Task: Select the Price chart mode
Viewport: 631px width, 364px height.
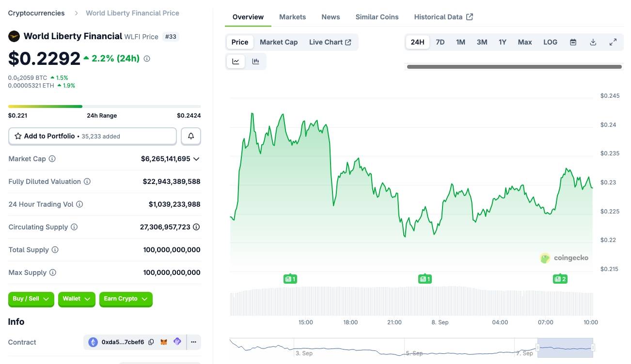Action: click(x=240, y=42)
